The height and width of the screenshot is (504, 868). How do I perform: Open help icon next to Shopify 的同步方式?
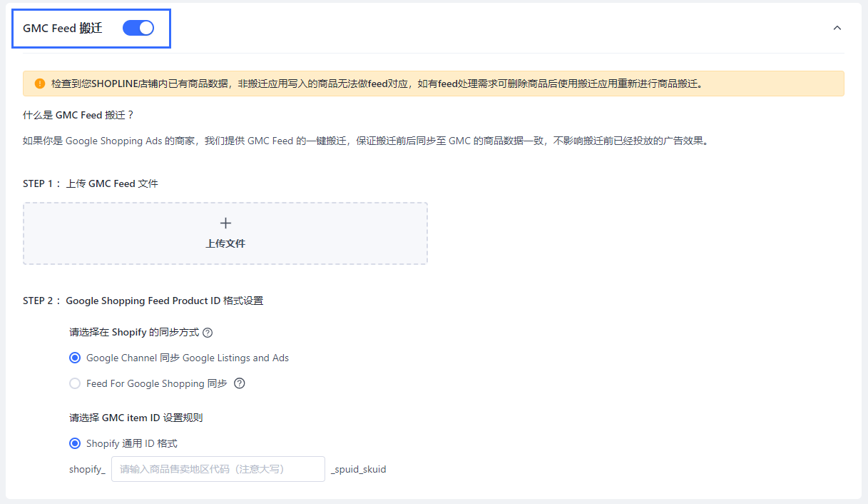208,333
